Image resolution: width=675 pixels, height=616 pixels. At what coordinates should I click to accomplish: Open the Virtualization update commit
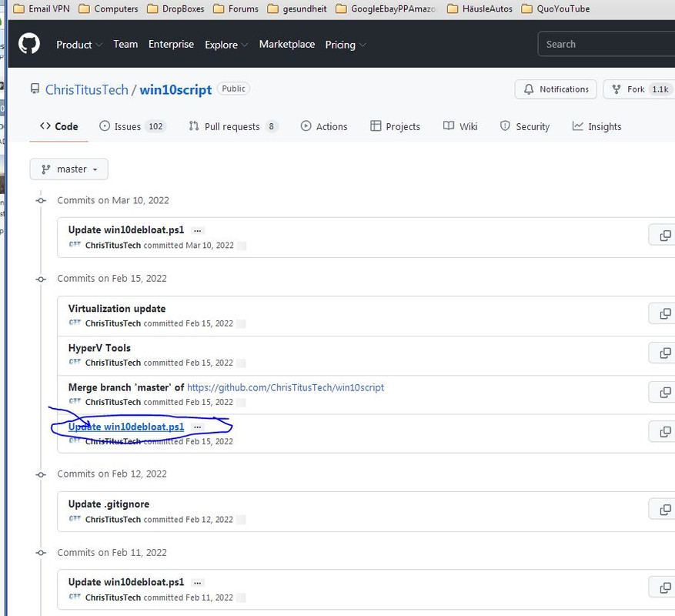point(117,309)
